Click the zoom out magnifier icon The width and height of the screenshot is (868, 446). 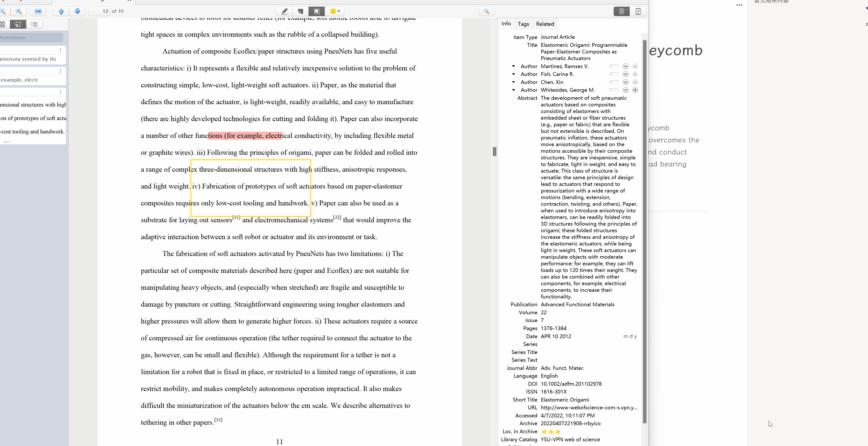[3, 11]
